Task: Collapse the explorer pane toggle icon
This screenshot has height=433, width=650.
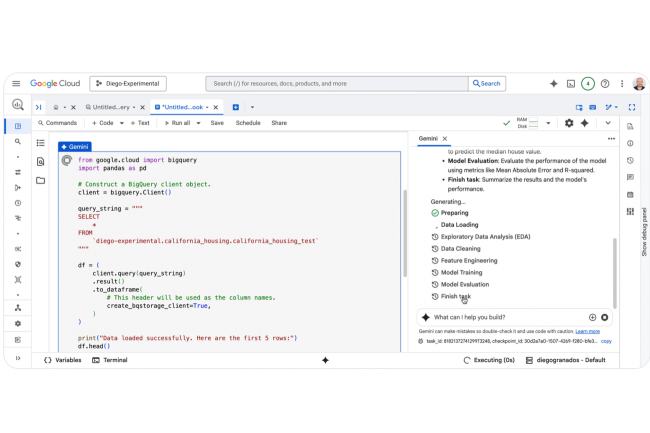Action: point(39,107)
